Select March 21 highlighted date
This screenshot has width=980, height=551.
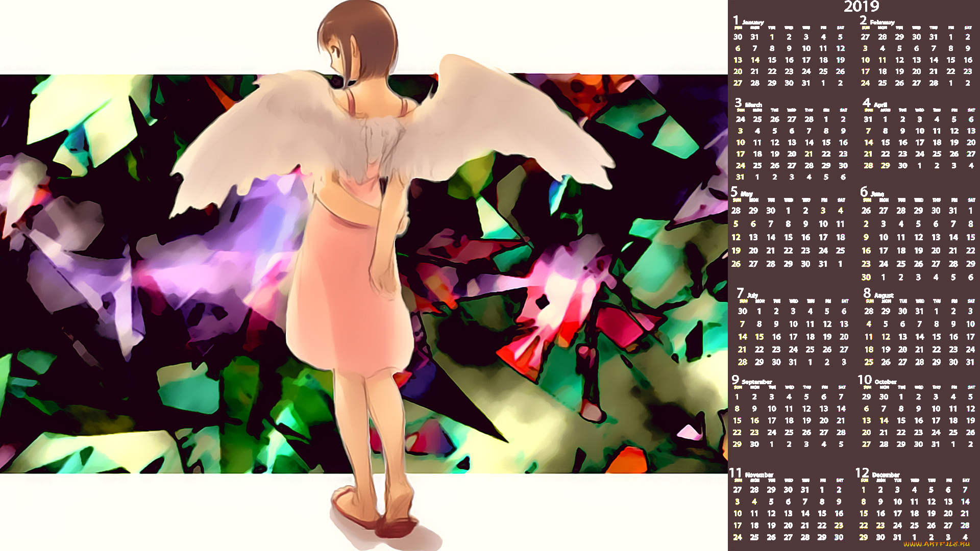pyautogui.click(x=809, y=154)
